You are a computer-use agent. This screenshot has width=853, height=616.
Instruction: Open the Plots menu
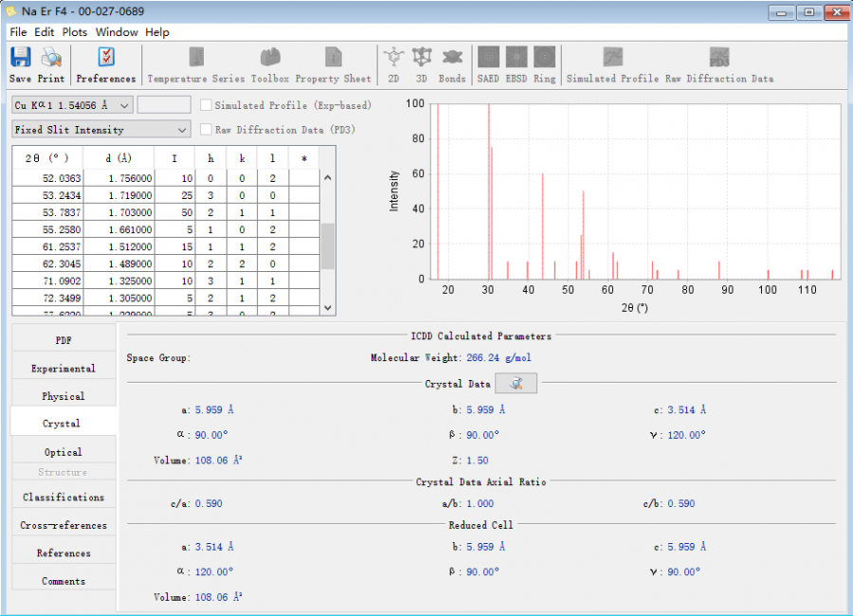point(75,32)
